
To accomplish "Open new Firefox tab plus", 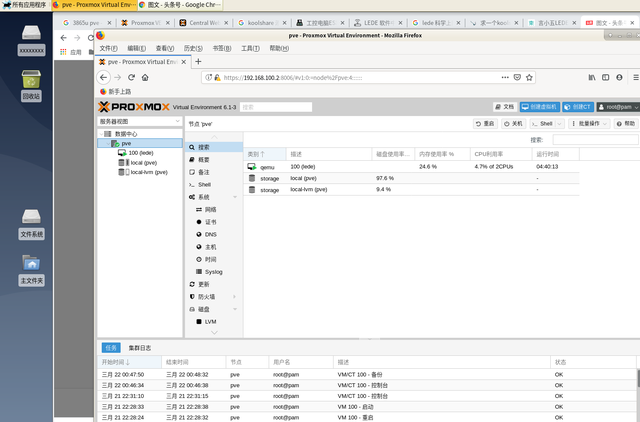I will (x=198, y=62).
